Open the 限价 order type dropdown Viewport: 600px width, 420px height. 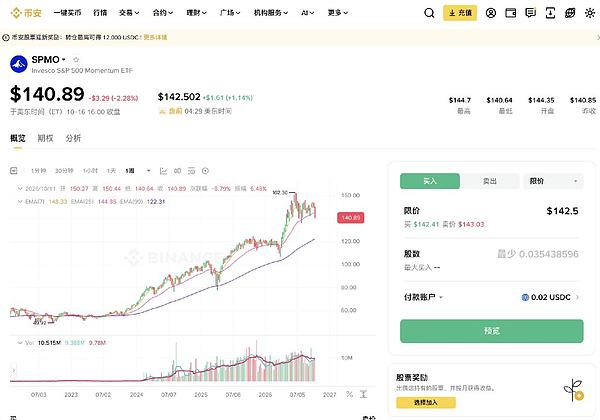point(553,181)
